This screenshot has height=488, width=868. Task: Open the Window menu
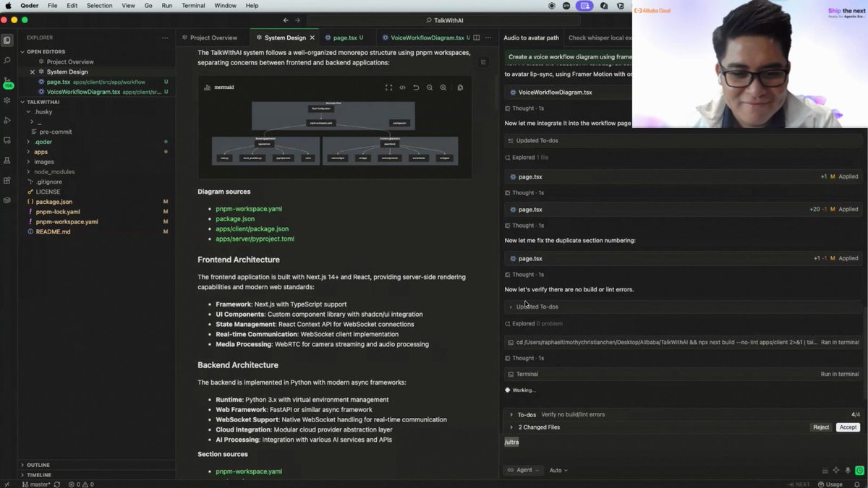click(x=225, y=5)
